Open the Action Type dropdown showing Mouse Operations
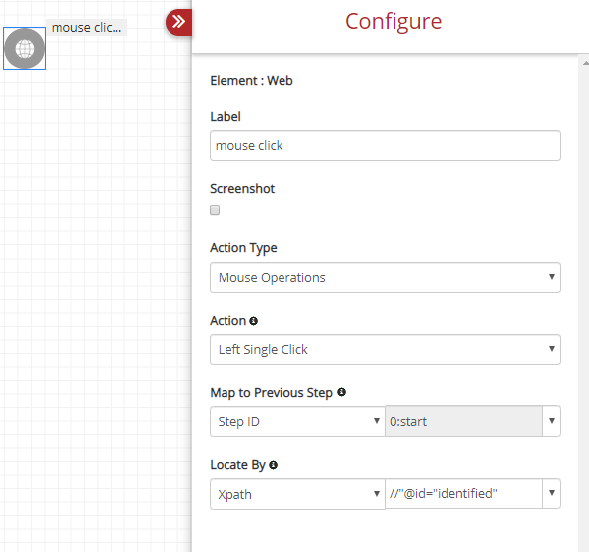 (385, 278)
